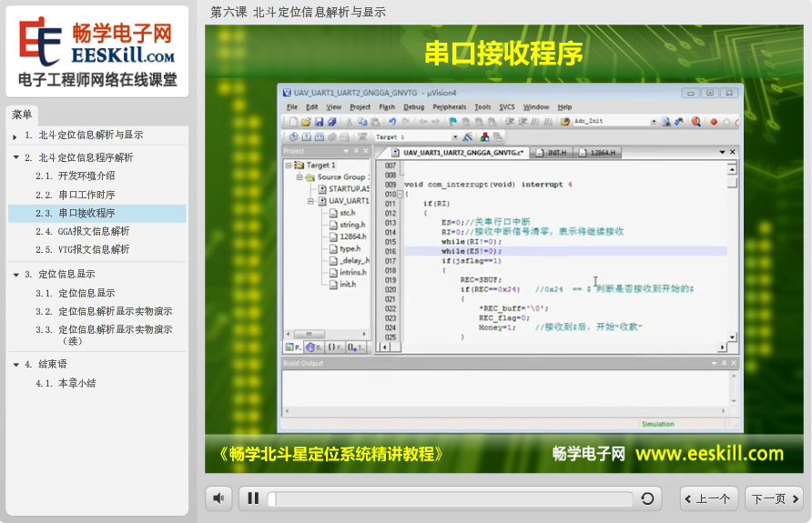The image size is (812, 523).
Task: Open the Project menu in µVision
Action: [360, 107]
